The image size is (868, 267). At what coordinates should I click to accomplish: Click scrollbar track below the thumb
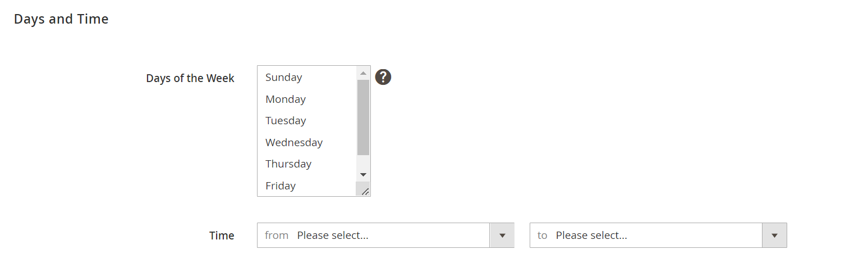coord(363,162)
